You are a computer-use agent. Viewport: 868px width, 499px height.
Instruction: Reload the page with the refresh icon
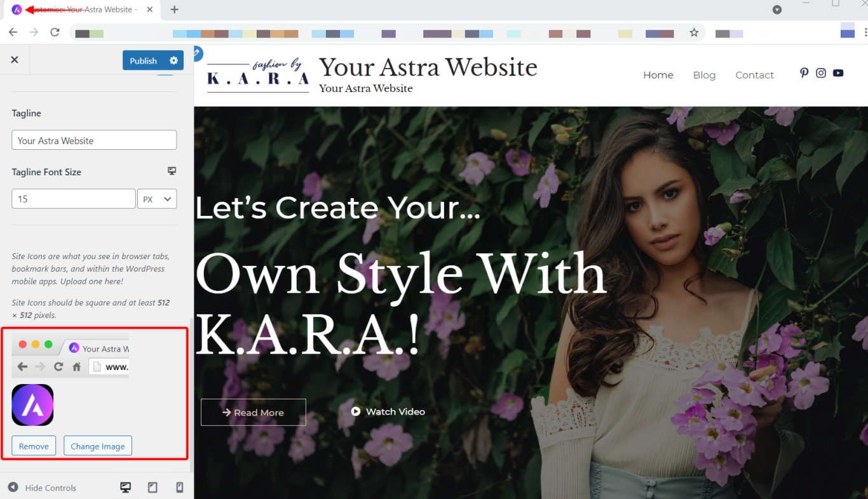[55, 32]
